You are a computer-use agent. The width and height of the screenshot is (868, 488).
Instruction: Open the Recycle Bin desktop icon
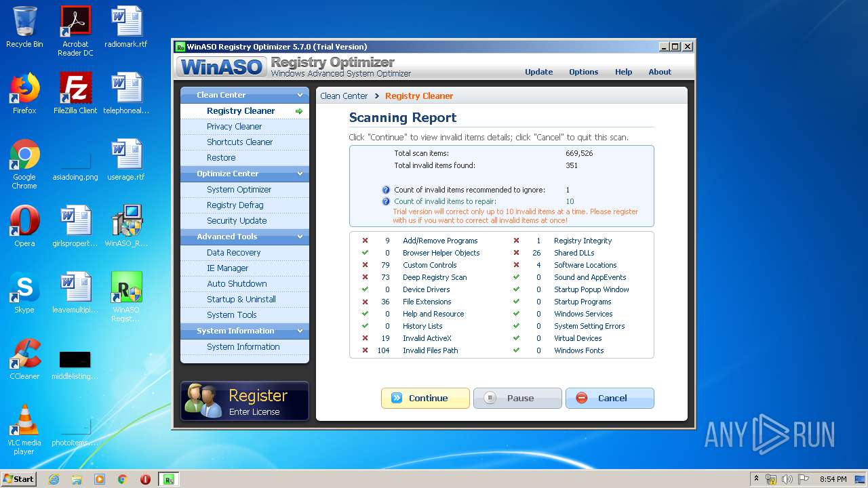[x=24, y=27]
